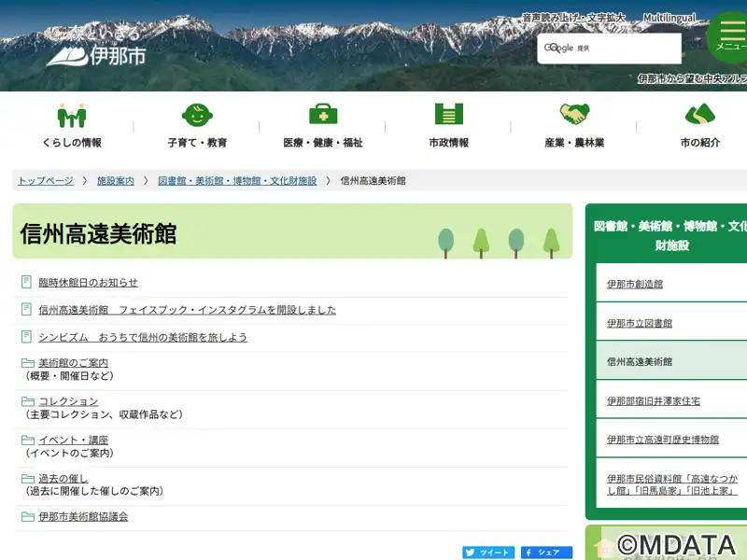Select 伊那市創造館 in the sidebar

pyautogui.click(x=635, y=284)
